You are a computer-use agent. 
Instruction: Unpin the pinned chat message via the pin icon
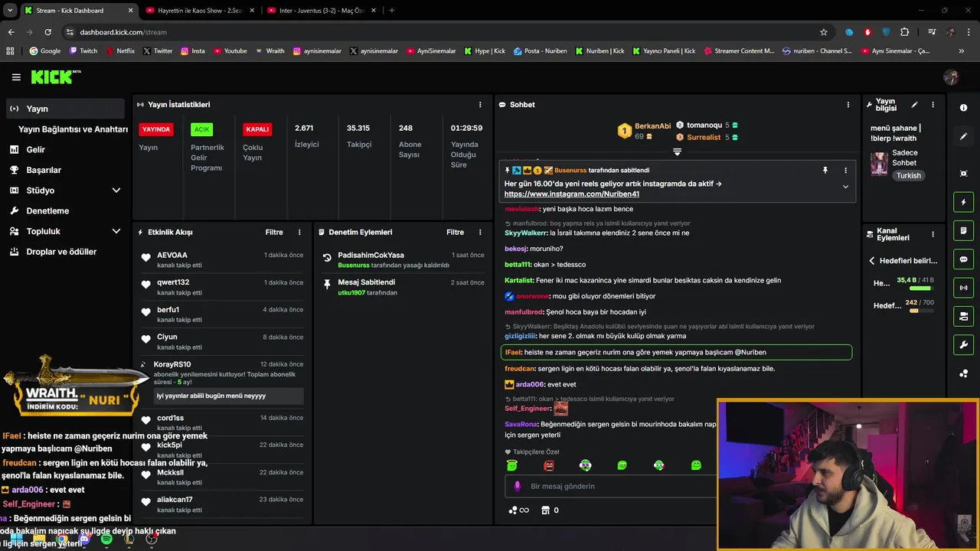[825, 171]
